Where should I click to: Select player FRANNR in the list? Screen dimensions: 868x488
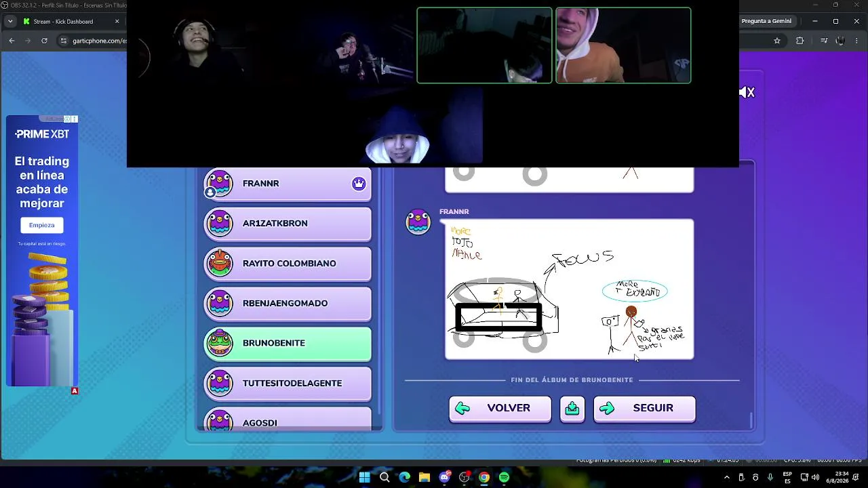288,184
